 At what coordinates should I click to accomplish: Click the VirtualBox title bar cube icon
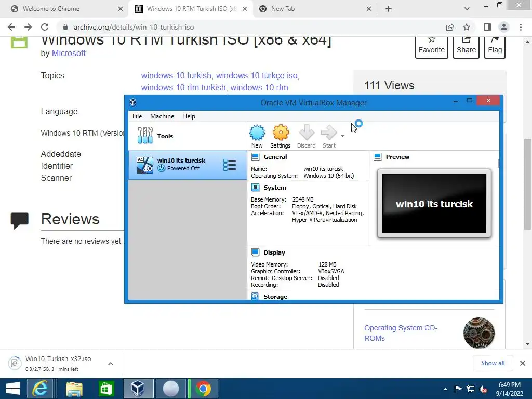tap(133, 102)
